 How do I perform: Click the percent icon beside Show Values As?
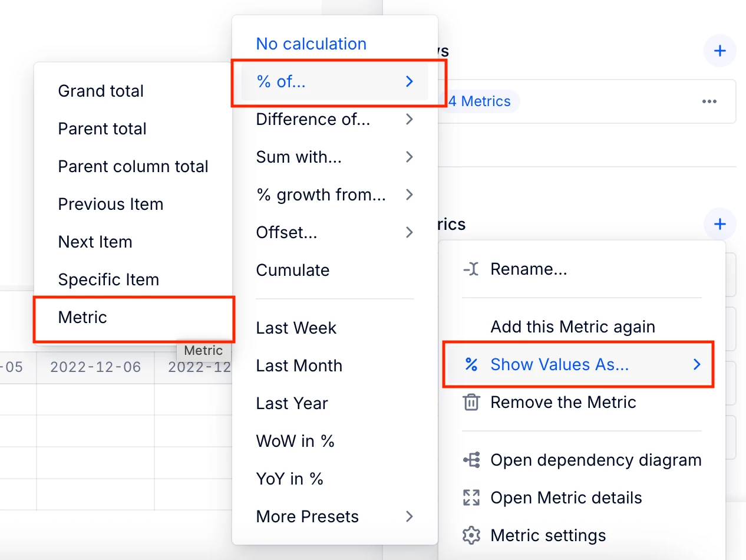tap(471, 365)
